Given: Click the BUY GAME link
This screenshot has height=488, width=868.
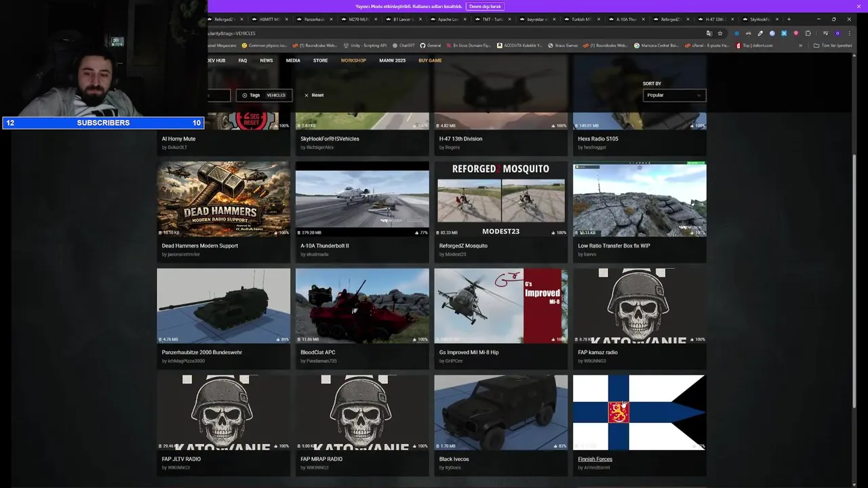Looking at the screenshot, I should pyautogui.click(x=430, y=60).
